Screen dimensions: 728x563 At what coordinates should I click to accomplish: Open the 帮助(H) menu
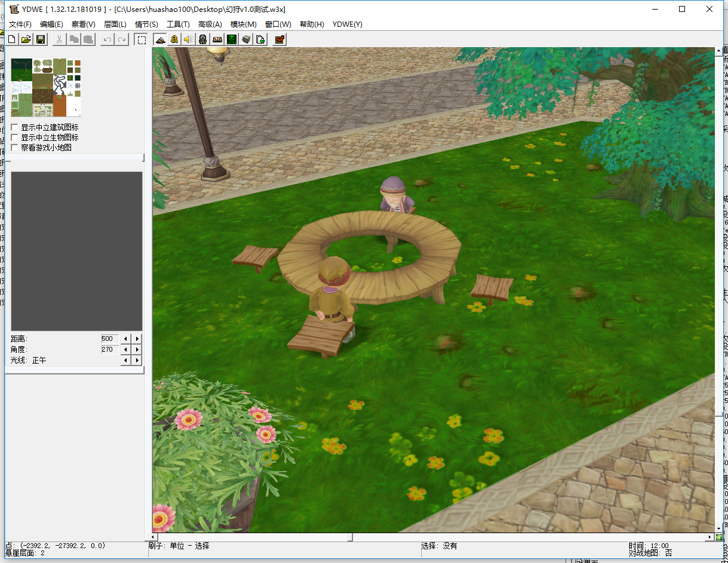pos(312,24)
